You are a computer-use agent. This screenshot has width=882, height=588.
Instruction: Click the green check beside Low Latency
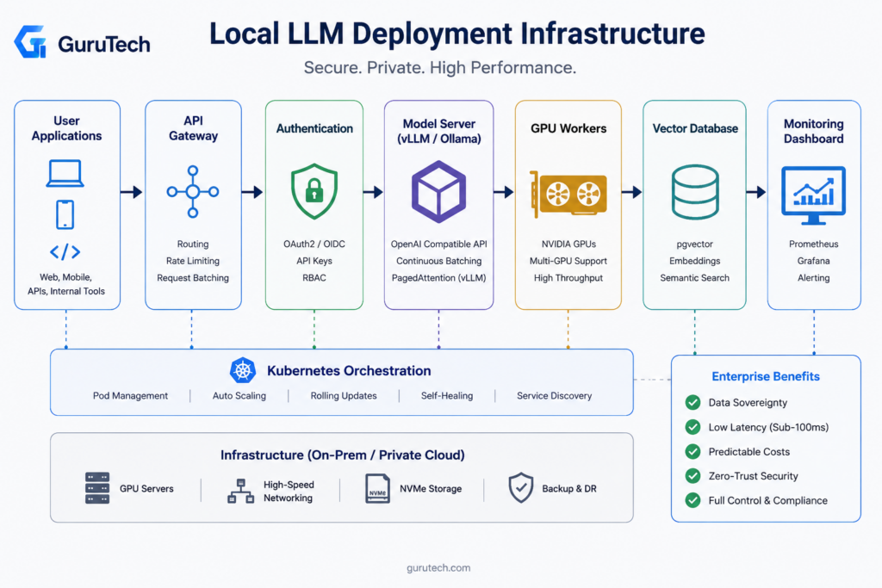693,427
